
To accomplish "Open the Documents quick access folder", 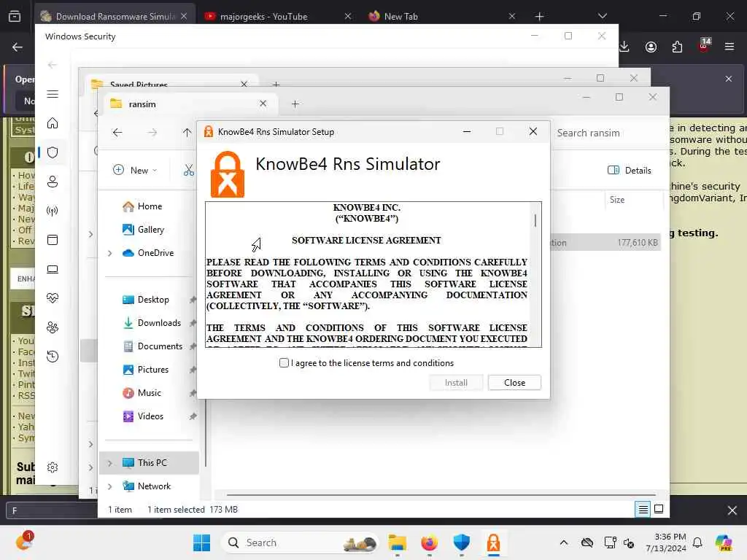I will click(x=152, y=346).
